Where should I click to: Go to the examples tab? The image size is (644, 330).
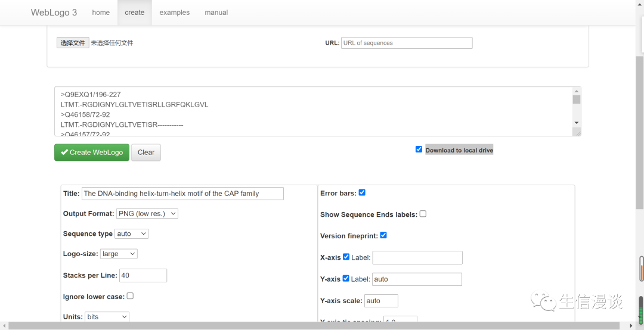[x=174, y=13]
